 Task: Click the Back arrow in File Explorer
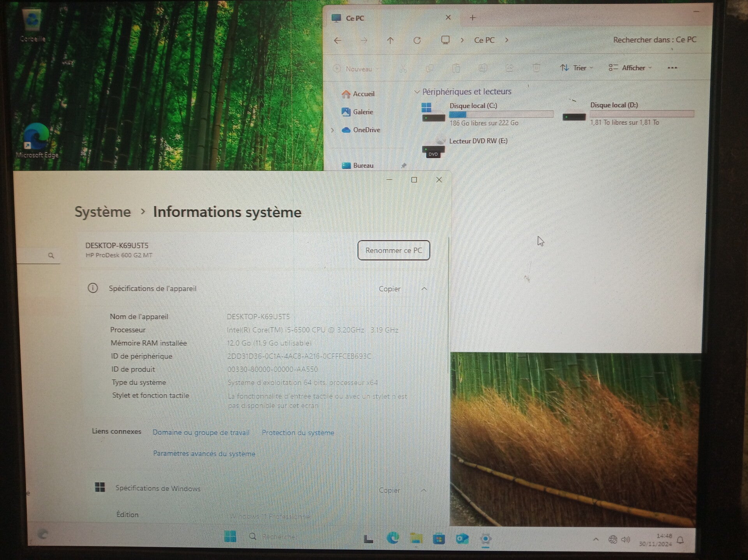(338, 40)
